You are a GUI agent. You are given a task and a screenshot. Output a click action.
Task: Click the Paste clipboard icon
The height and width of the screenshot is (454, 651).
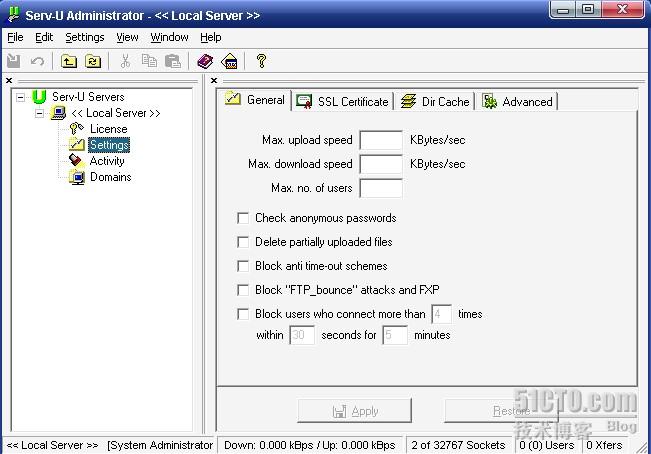(173, 61)
